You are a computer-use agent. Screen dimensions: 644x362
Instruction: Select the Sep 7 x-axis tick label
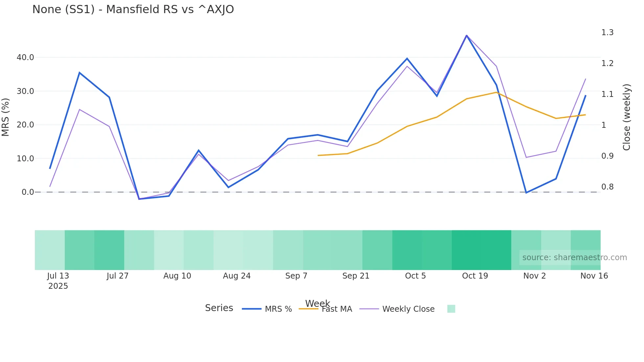[x=296, y=276]
